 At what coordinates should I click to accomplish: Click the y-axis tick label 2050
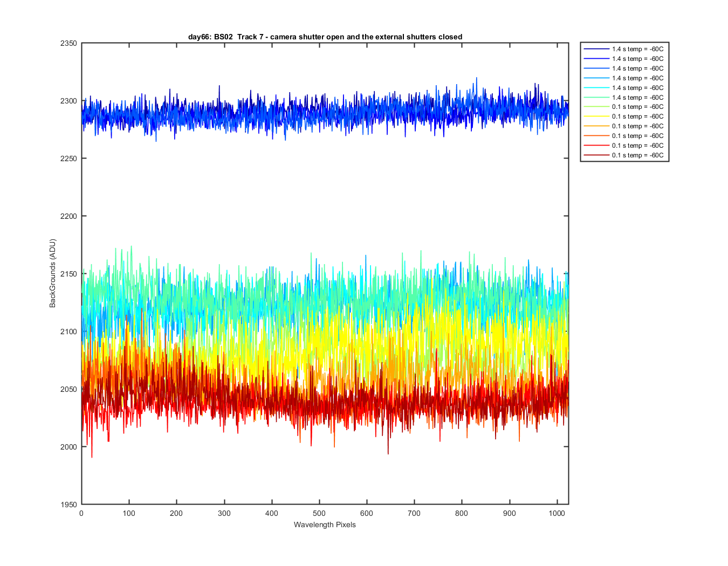(x=68, y=389)
